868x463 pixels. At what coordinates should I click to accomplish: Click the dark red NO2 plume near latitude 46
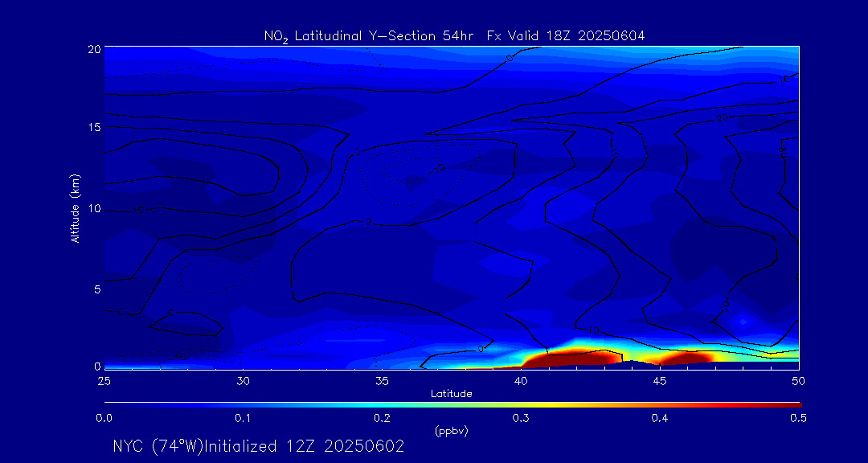click(x=686, y=359)
